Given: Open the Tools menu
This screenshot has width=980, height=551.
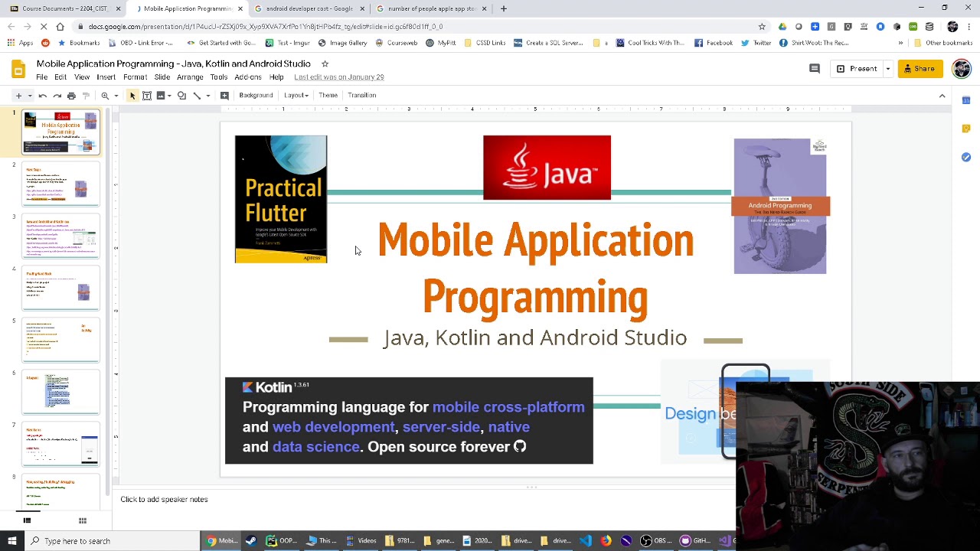Looking at the screenshot, I should tap(219, 77).
